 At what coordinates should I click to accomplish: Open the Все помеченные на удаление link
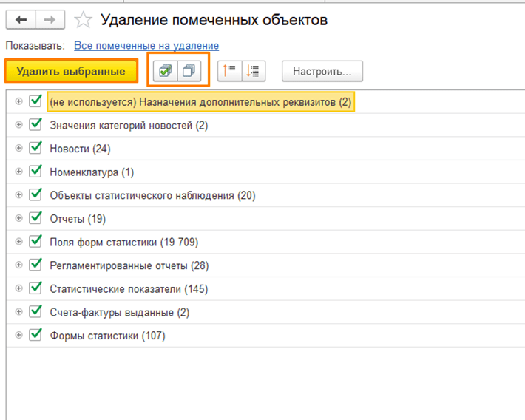pyautogui.click(x=146, y=46)
